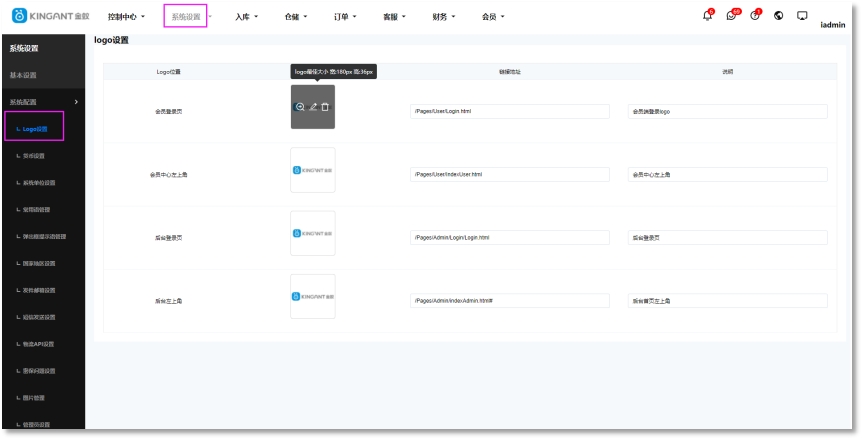Screen dimensions: 862x438
Task: Open 短信发送设置 in the sidebar
Action: click(38, 318)
